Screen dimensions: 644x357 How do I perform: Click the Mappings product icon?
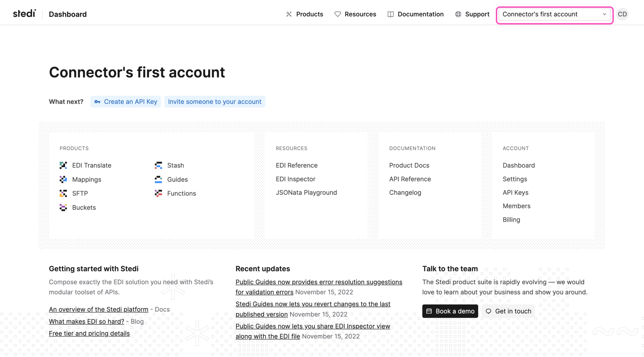pyautogui.click(x=63, y=180)
